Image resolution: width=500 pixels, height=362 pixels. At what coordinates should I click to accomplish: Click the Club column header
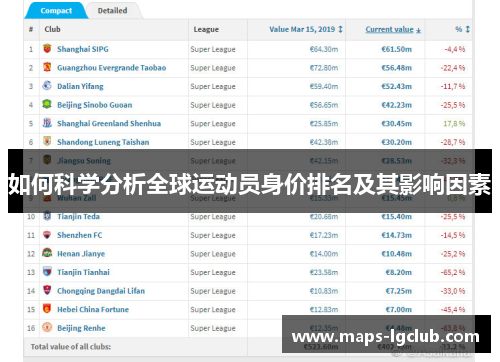point(53,29)
